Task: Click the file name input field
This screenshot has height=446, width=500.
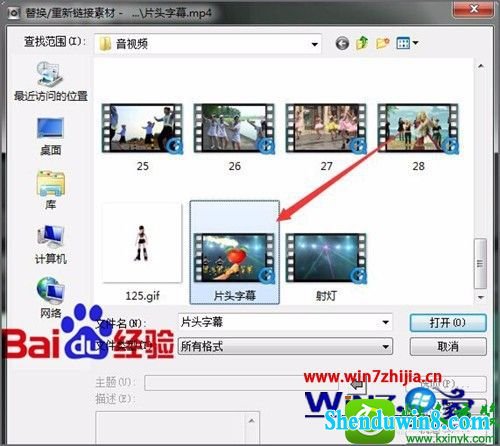Action: click(285, 322)
